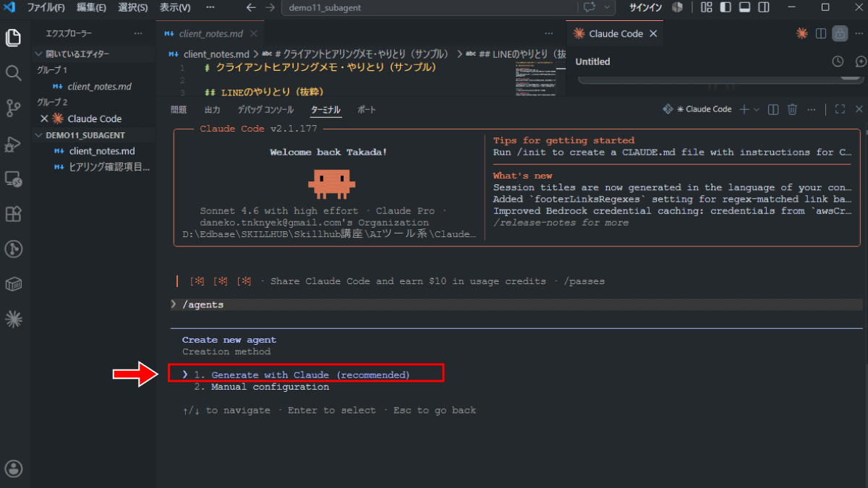Click the new terminal plus icon
This screenshot has width=868, height=488.
pyautogui.click(x=745, y=109)
